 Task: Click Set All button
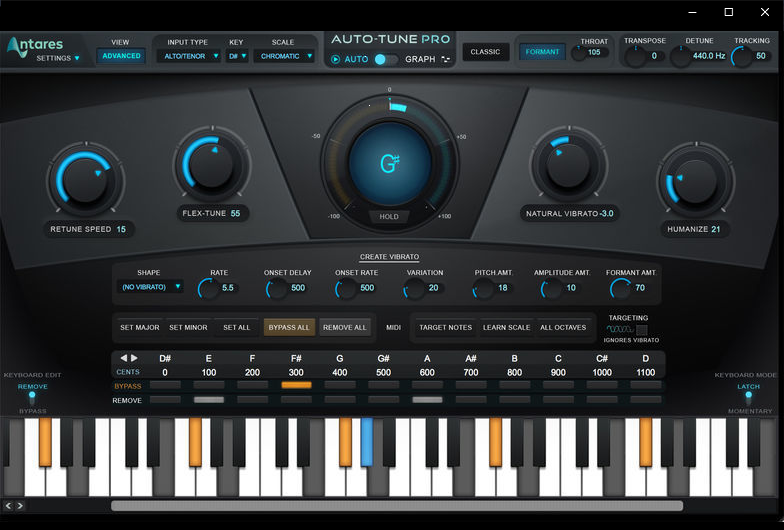coord(236,328)
